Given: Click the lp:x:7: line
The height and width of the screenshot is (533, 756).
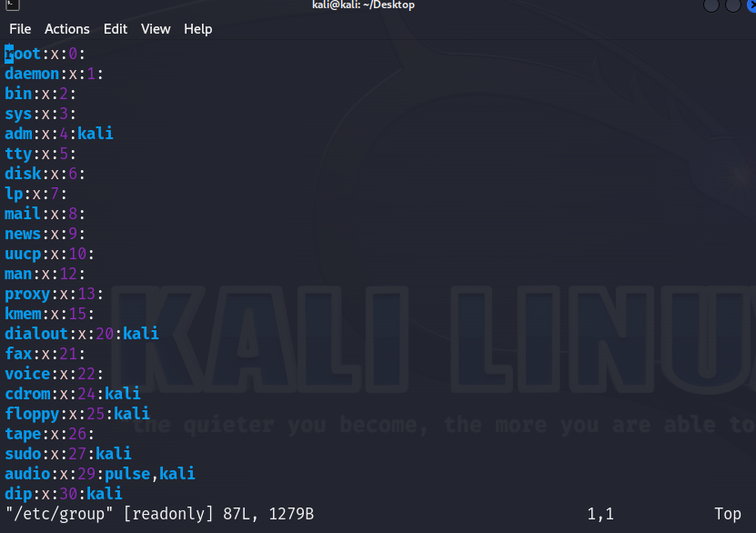Looking at the screenshot, I should [35, 194].
